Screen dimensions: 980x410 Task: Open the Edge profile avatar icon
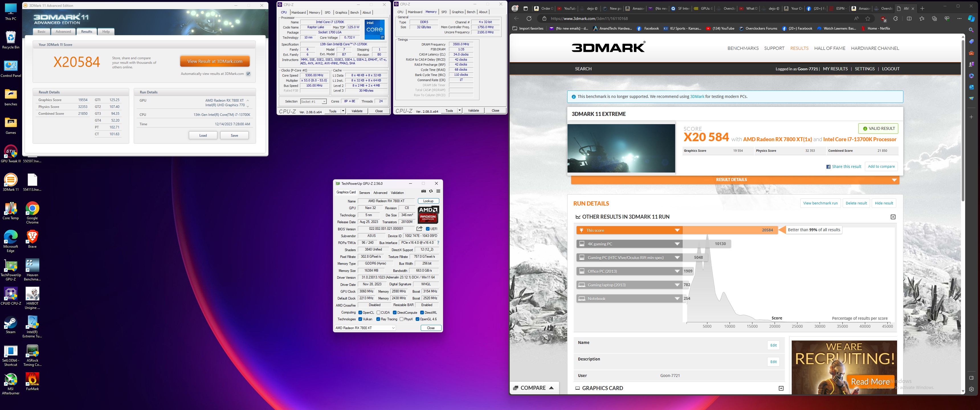click(x=515, y=8)
